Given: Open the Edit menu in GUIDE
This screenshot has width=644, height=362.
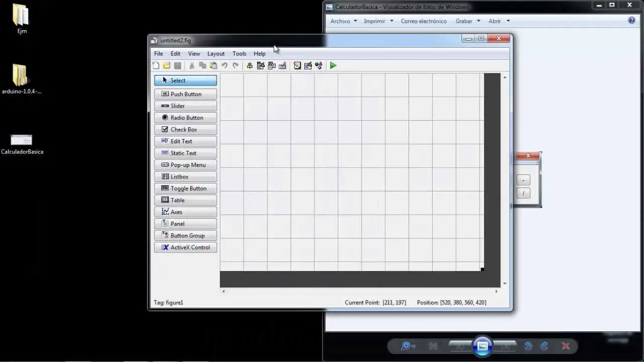Looking at the screenshot, I should pyautogui.click(x=175, y=54).
